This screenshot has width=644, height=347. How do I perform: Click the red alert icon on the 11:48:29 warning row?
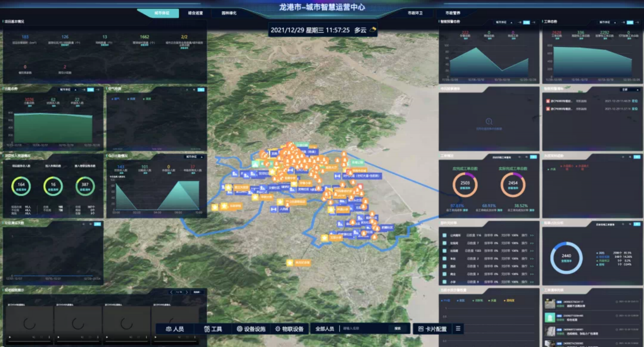point(548,101)
